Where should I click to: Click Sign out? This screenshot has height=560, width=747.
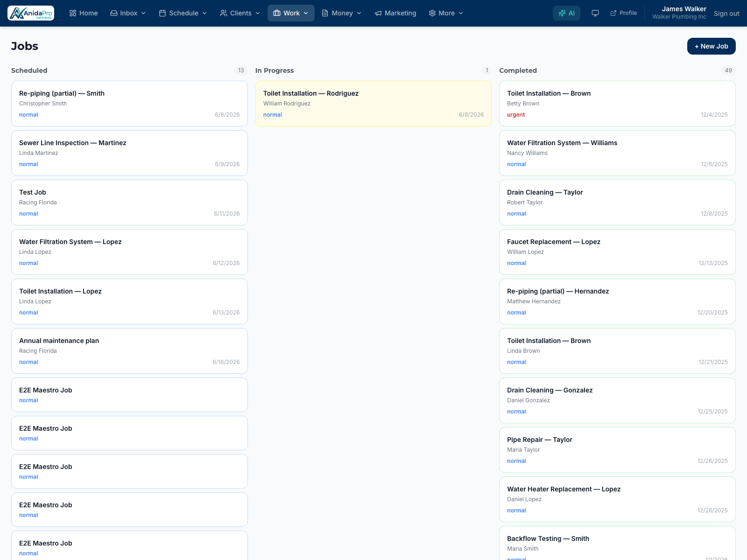pyautogui.click(x=726, y=14)
